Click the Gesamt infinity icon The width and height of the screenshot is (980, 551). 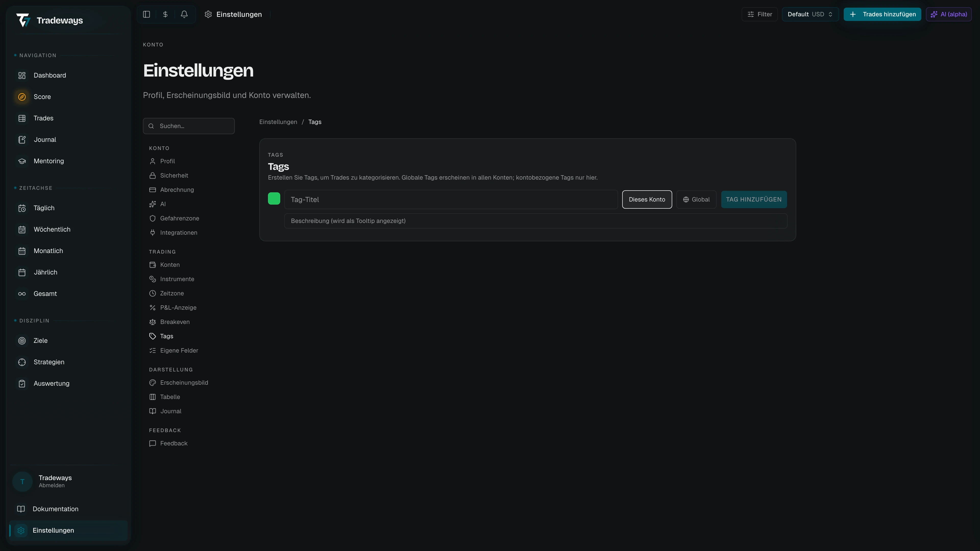pos(22,294)
